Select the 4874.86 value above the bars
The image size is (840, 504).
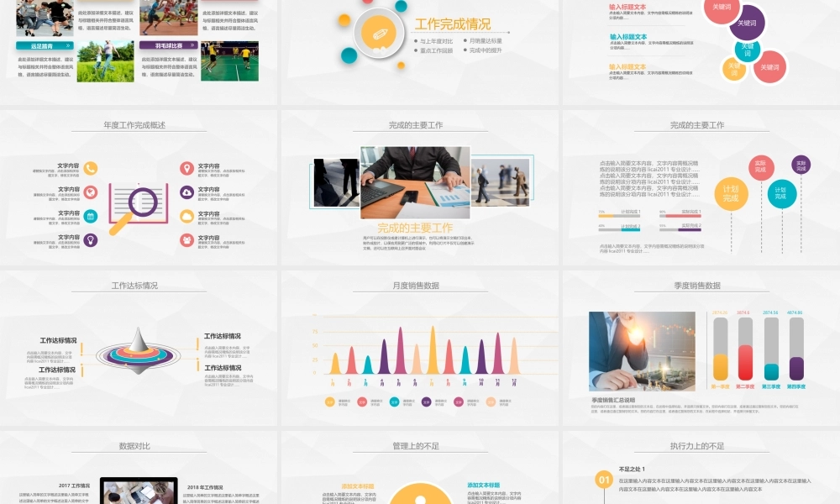coord(795,312)
